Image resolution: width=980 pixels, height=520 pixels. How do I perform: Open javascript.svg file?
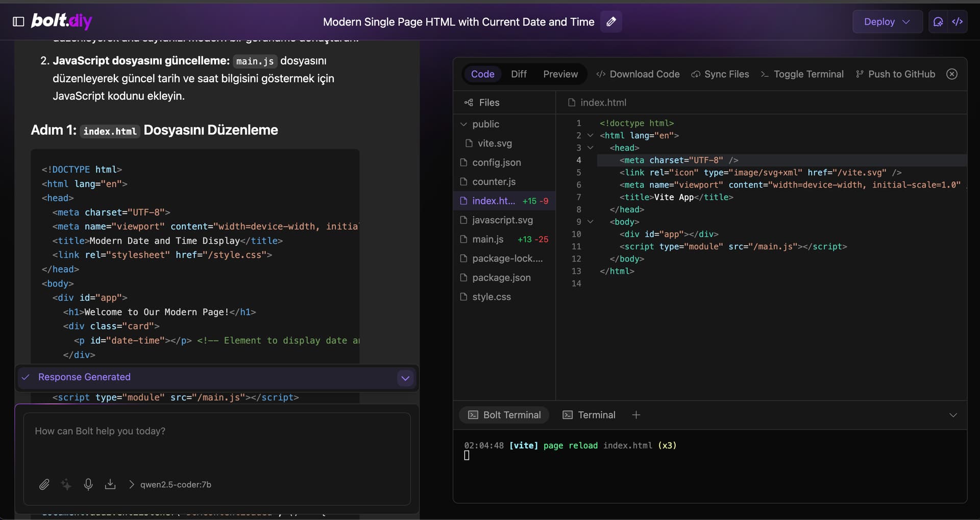click(504, 220)
